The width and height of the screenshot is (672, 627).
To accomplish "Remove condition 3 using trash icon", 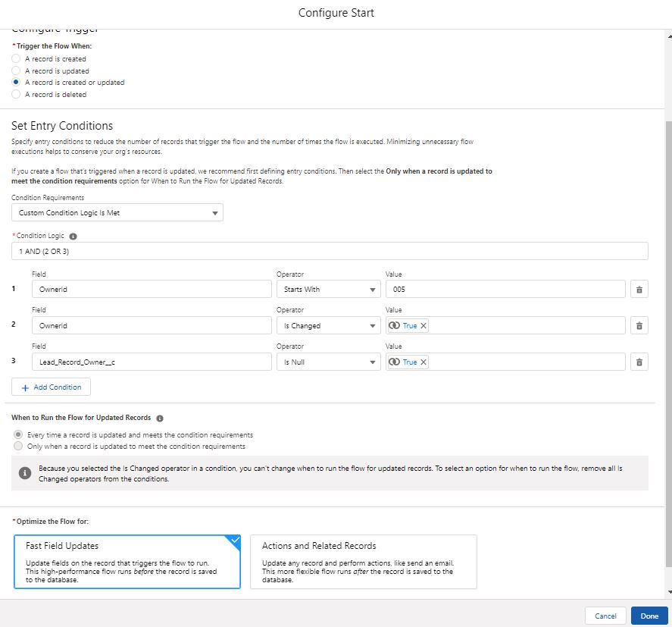I will click(639, 362).
